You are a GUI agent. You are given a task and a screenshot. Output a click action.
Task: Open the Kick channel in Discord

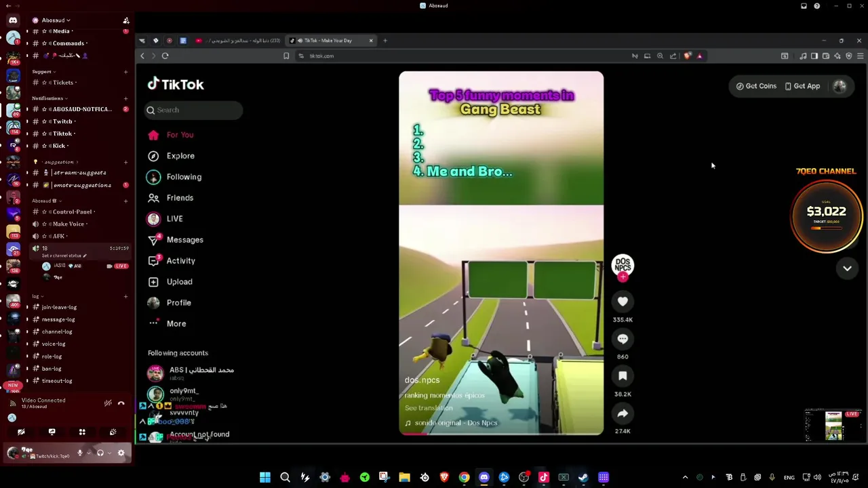[59, 146]
